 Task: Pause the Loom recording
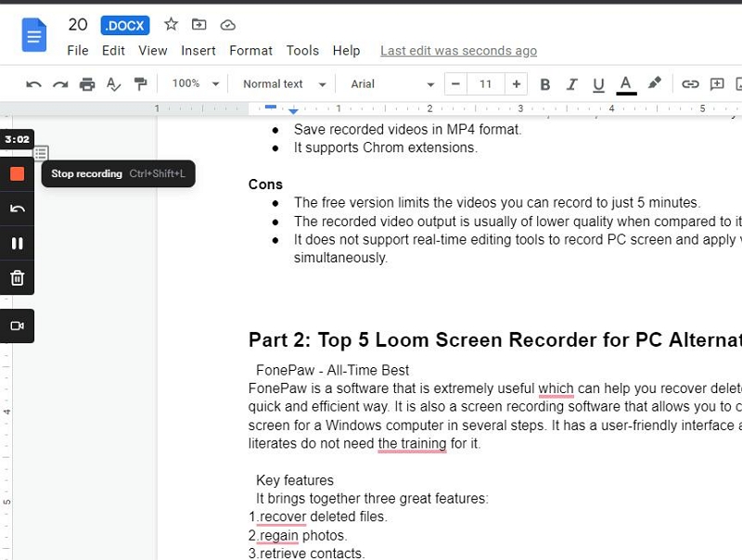click(17, 243)
